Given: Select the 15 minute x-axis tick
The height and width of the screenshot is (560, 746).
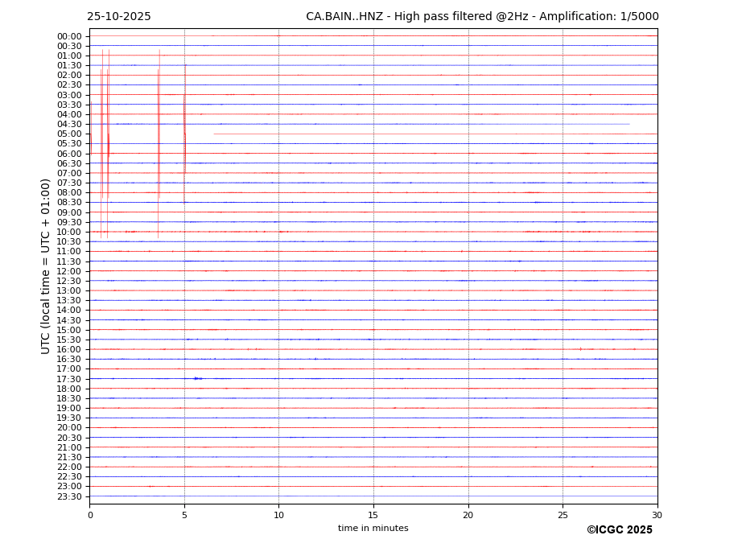Looking at the screenshot, I should [373, 515].
